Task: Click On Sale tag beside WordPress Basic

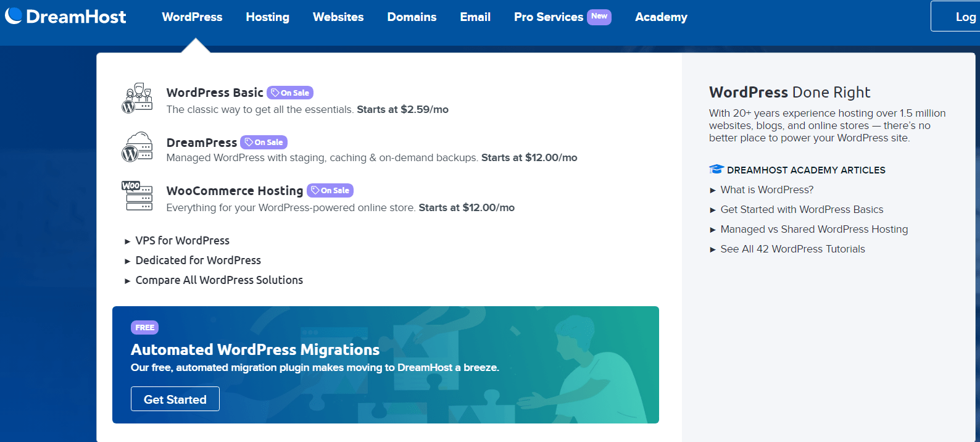Action: [x=290, y=93]
